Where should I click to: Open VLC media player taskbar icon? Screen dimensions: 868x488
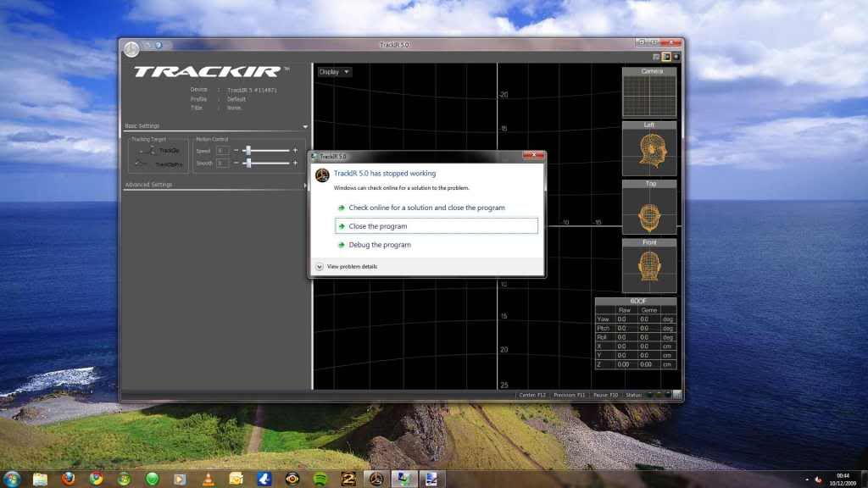click(209, 480)
